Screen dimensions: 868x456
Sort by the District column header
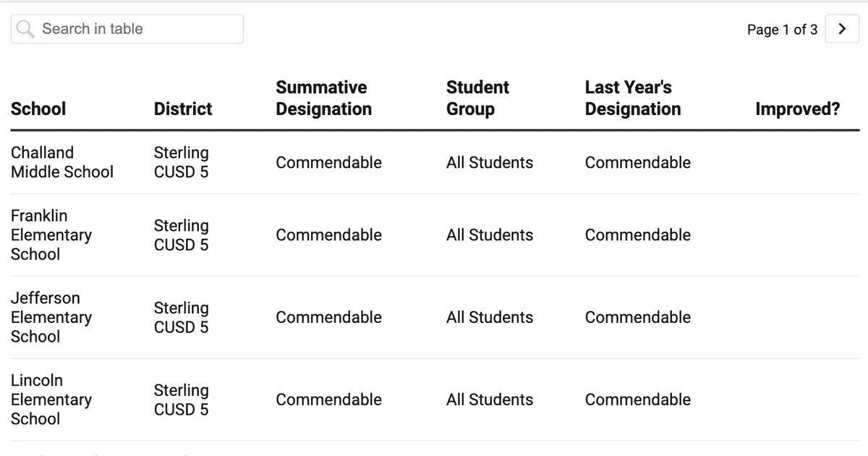(x=182, y=109)
